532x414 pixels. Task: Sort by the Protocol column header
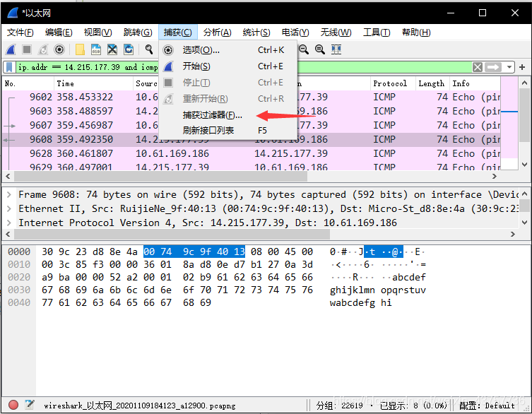point(393,83)
